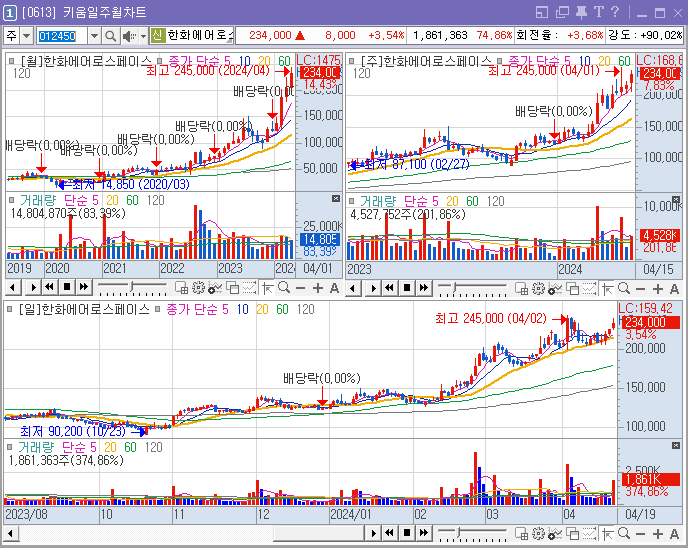Click the stock code input field 012450
Screen dimensions: 688x548
tap(62, 36)
